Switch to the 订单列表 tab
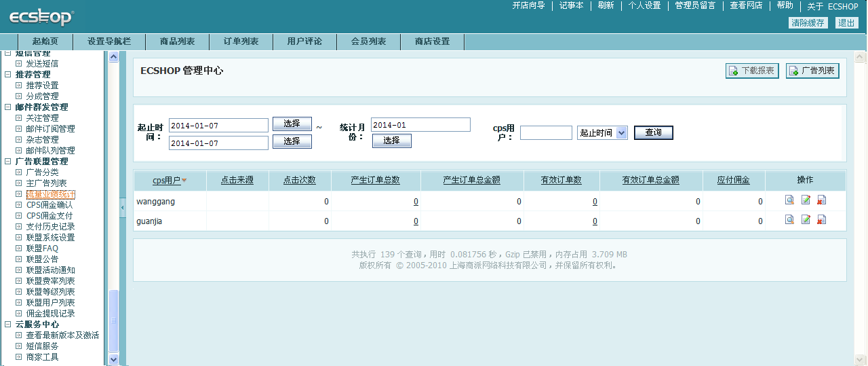The width and height of the screenshot is (868, 366). pos(241,41)
